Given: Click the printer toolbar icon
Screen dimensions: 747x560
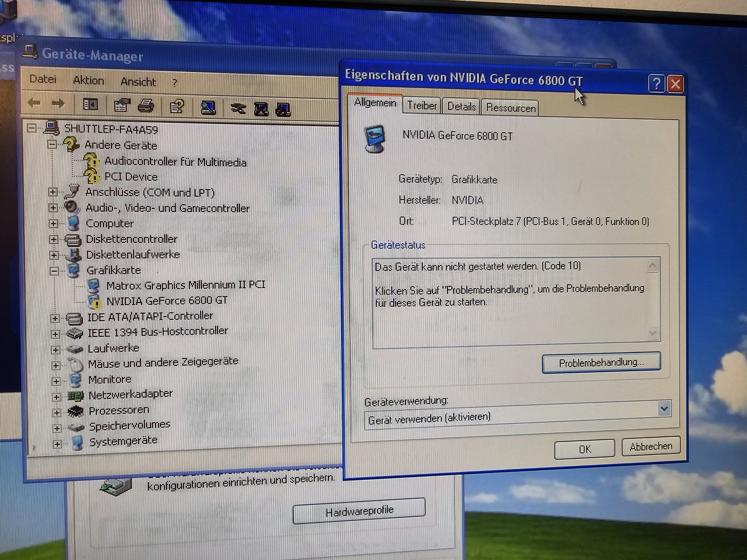Looking at the screenshot, I should (146, 106).
